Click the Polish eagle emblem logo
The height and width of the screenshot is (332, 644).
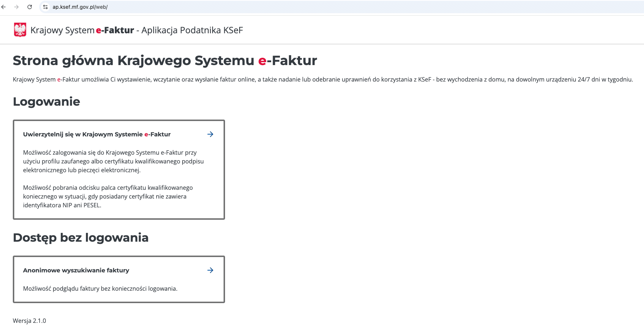(20, 30)
